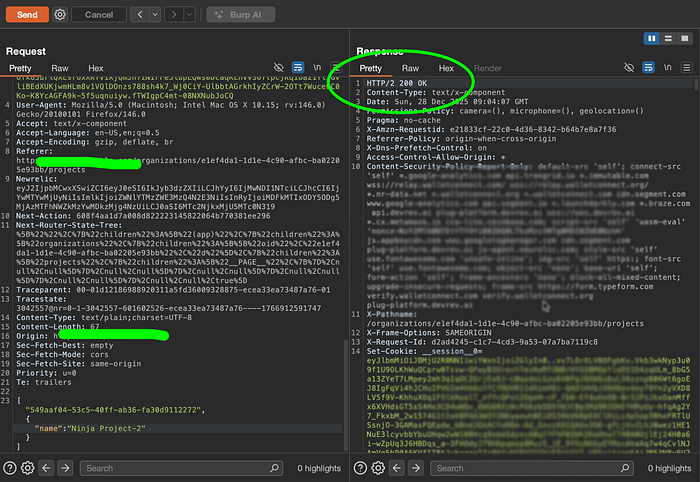Switch Request panel to Raw tab
Image resolution: width=700 pixels, height=482 pixels.
point(60,68)
